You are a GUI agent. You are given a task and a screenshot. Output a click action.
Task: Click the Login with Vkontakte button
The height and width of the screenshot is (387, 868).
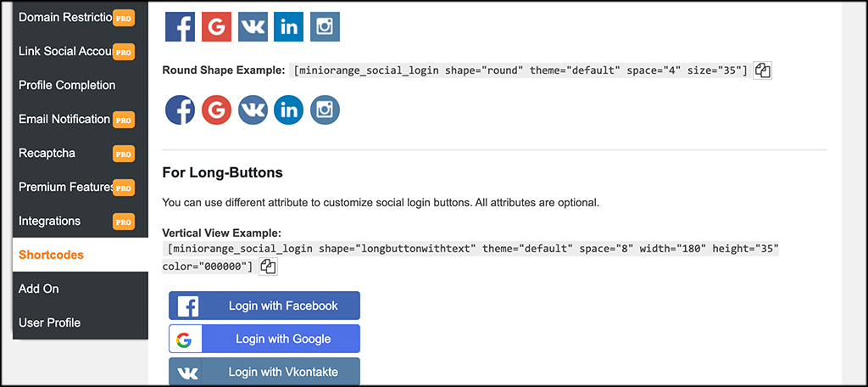coord(264,372)
